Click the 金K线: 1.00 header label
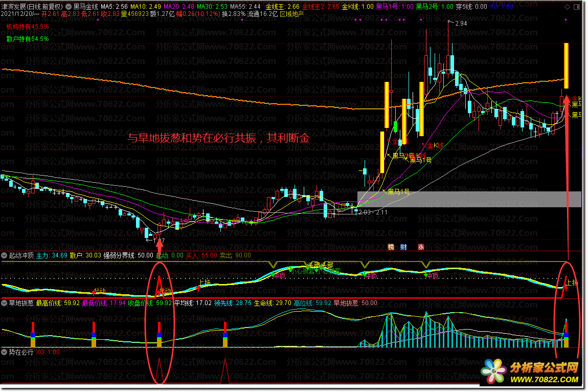 (358, 7)
